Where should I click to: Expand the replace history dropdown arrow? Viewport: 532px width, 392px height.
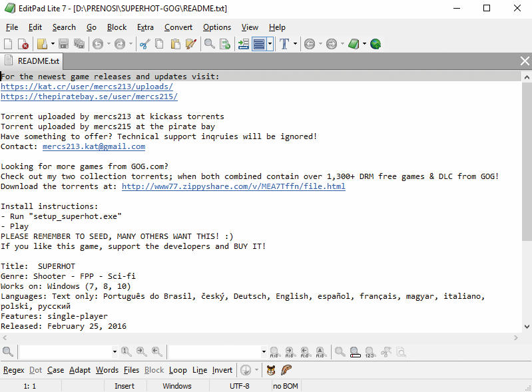click(264, 351)
